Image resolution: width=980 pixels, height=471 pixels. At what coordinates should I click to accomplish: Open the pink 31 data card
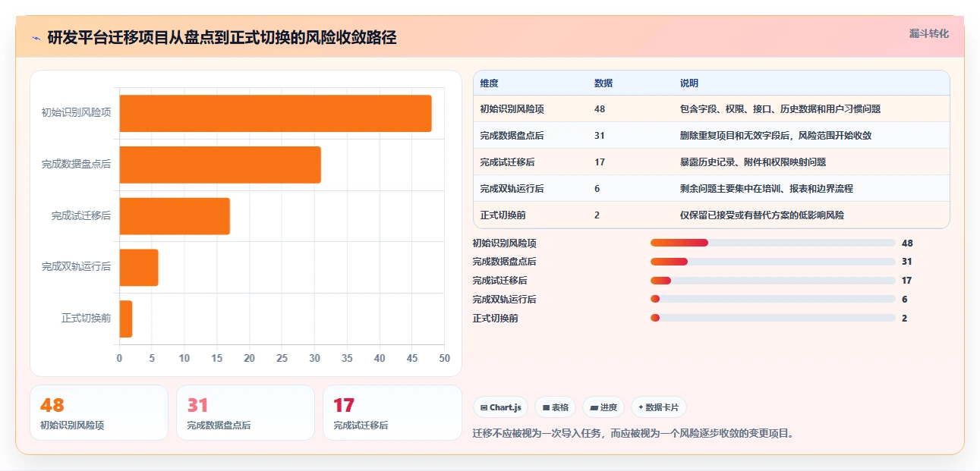point(245,413)
